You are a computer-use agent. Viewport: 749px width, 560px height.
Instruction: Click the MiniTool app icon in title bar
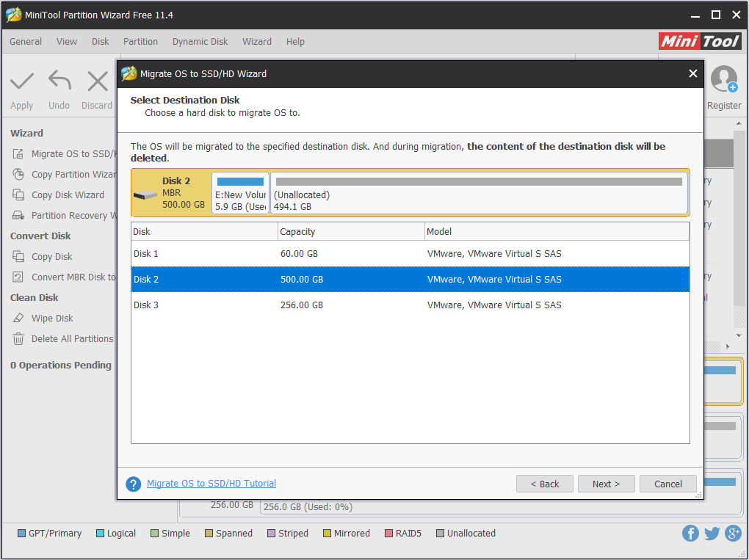click(x=13, y=15)
